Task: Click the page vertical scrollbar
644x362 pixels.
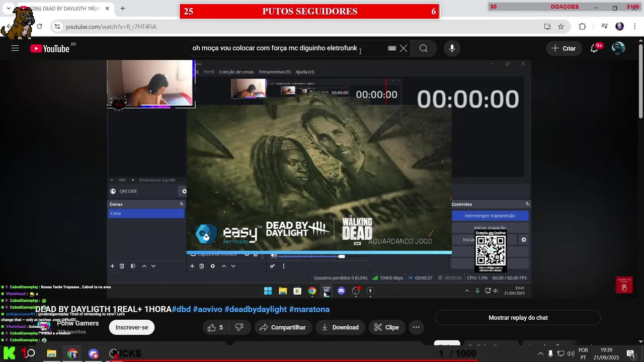Action: (640, 80)
